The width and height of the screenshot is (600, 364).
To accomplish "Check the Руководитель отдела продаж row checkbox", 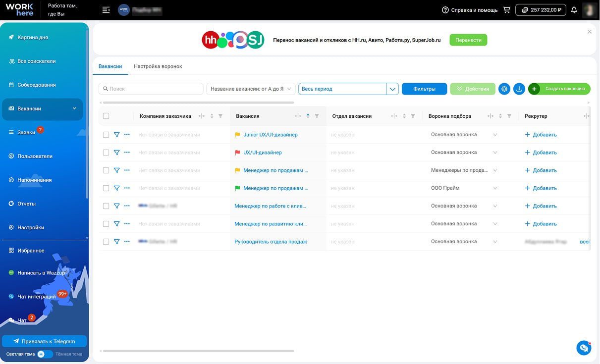I will (106, 242).
